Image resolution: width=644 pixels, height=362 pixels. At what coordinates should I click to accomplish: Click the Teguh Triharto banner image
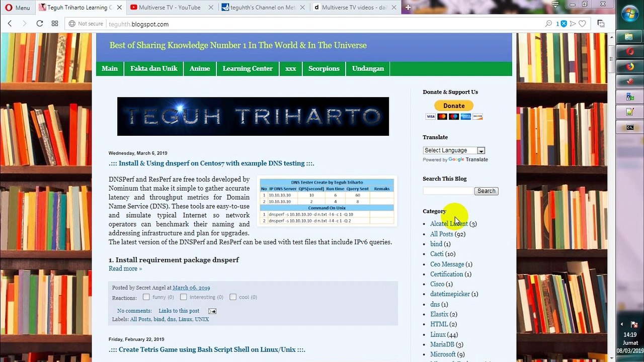tap(253, 116)
